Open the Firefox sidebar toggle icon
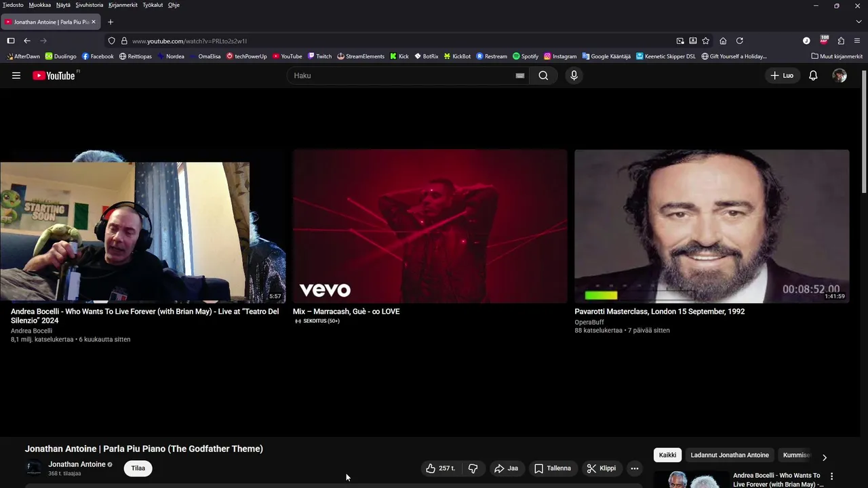Viewport: 868px width, 488px height. pyautogui.click(x=11, y=41)
